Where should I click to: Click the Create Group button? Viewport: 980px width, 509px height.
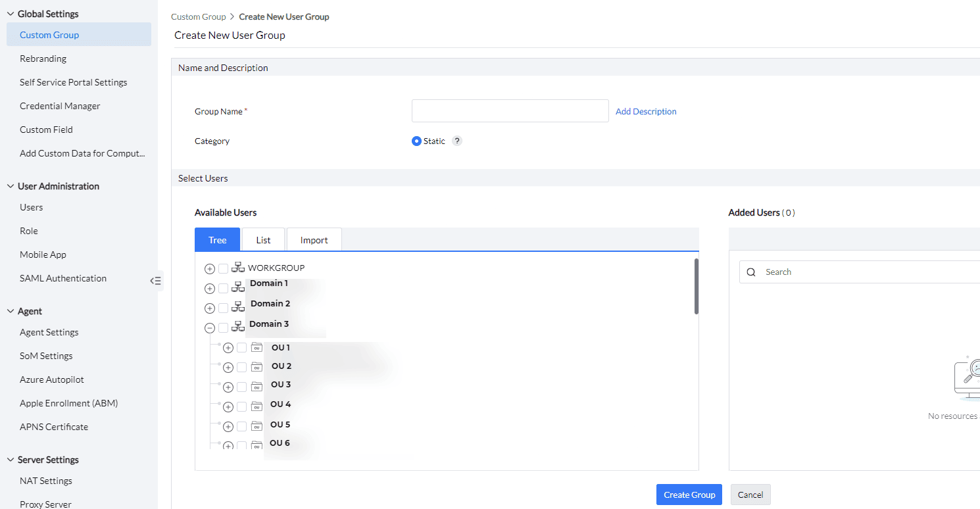pyautogui.click(x=689, y=494)
